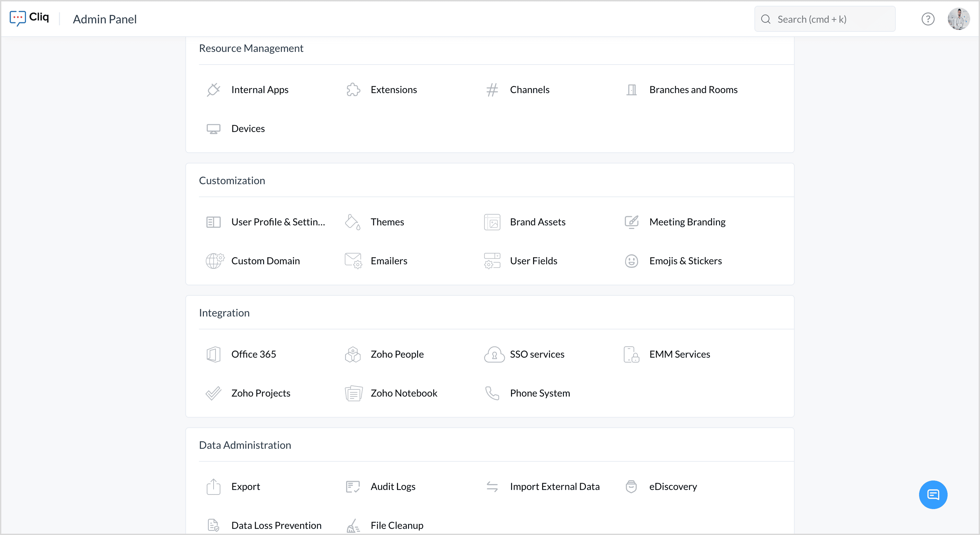Image resolution: width=980 pixels, height=535 pixels.
Task: Open eDiscovery
Action: (x=673, y=487)
